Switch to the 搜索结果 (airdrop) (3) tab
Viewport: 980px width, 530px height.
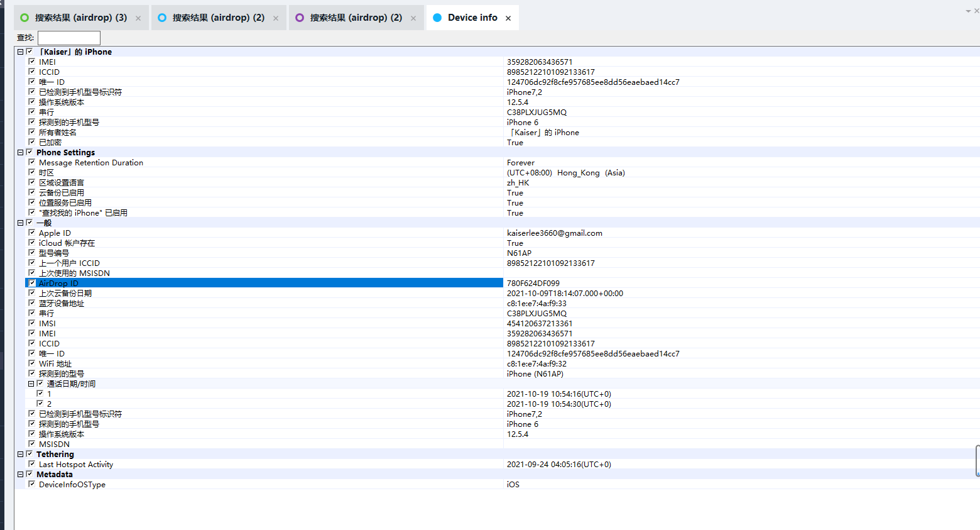click(81, 18)
